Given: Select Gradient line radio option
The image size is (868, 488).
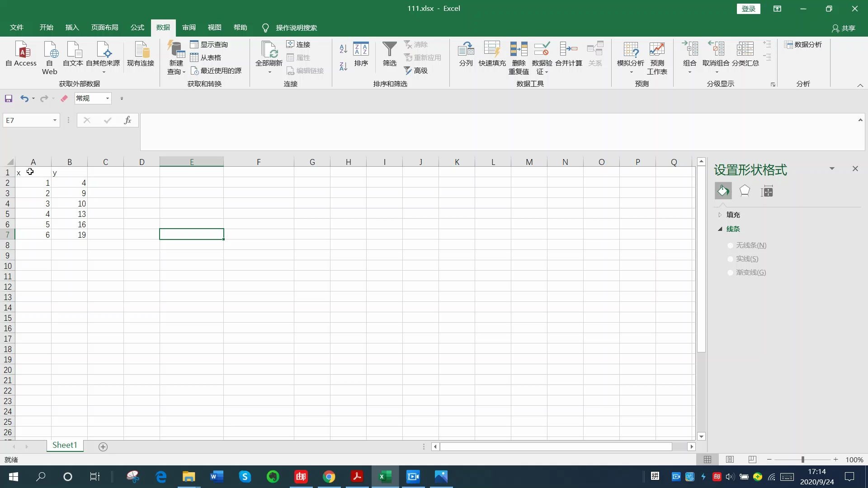Looking at the screenshot, I should click(x=730, y=272).
